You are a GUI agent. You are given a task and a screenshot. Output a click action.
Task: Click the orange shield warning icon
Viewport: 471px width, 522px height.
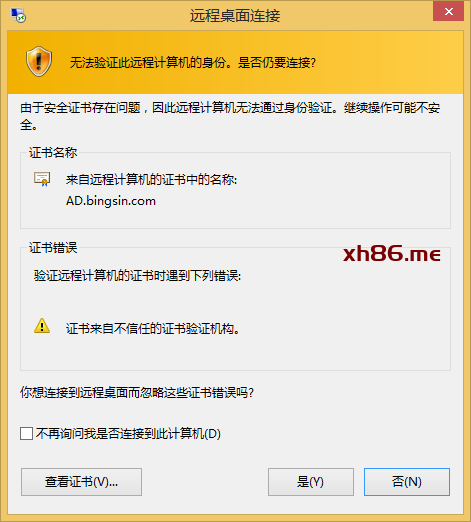pyautogui.click(x=39, y=62)
